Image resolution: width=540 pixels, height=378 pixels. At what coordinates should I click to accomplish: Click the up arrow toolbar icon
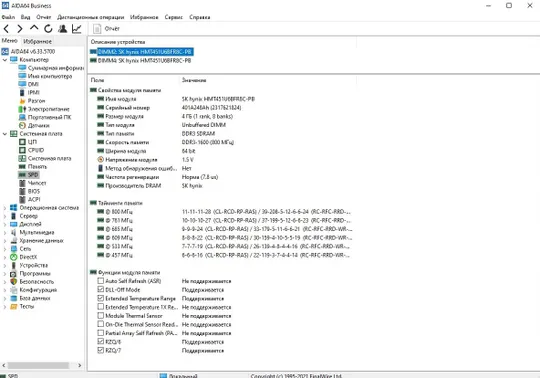(x=34, y=28)
